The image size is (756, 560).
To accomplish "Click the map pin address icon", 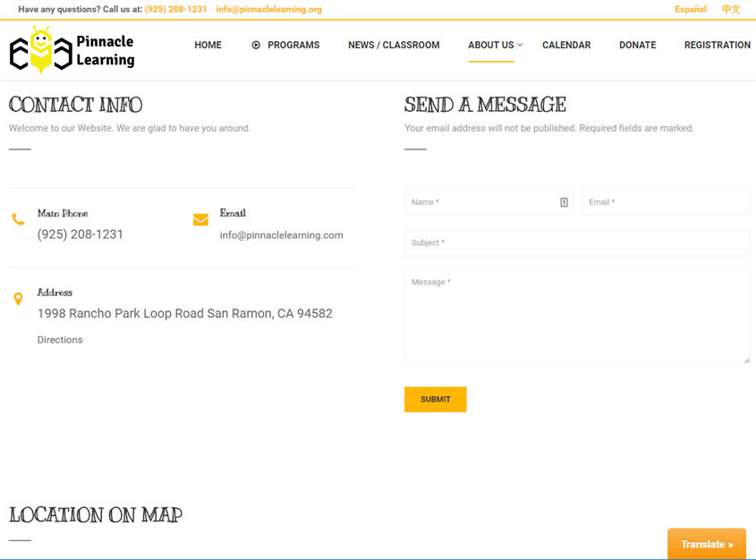I will click(x=18, y=299).
